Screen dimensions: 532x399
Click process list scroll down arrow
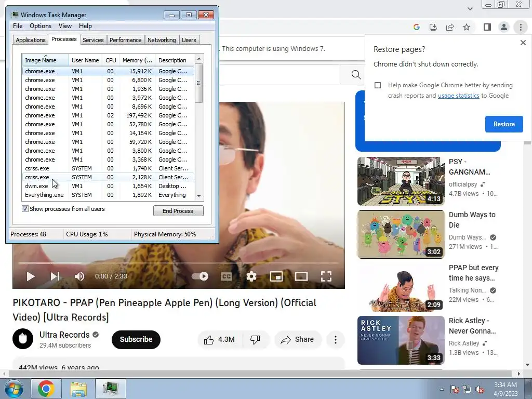tap(199, 196)
